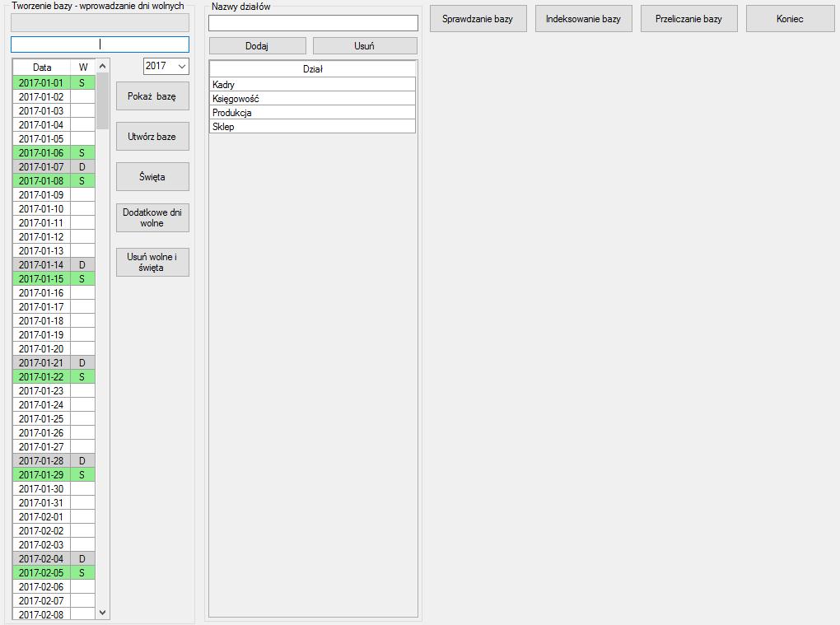Select the Księgowość department row
Image resolution: width=840 pixels, height=625 pixels.
(x=312, y=99)
